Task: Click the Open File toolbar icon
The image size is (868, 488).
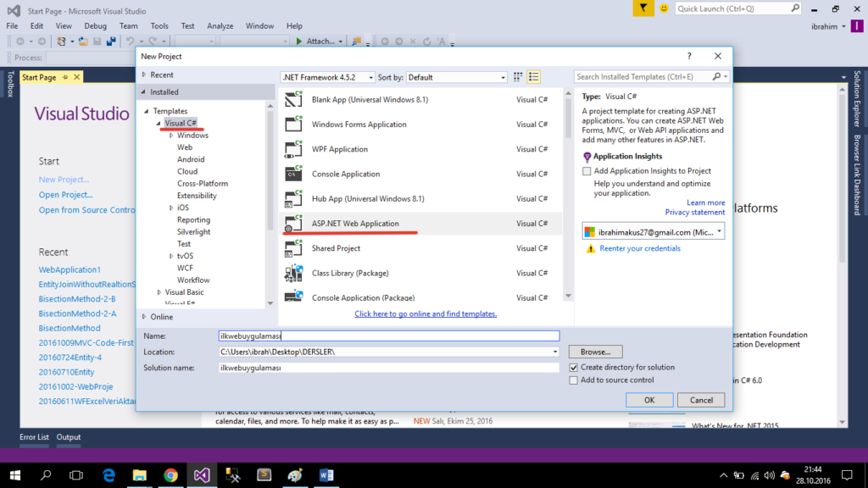Action: (83, 42)
